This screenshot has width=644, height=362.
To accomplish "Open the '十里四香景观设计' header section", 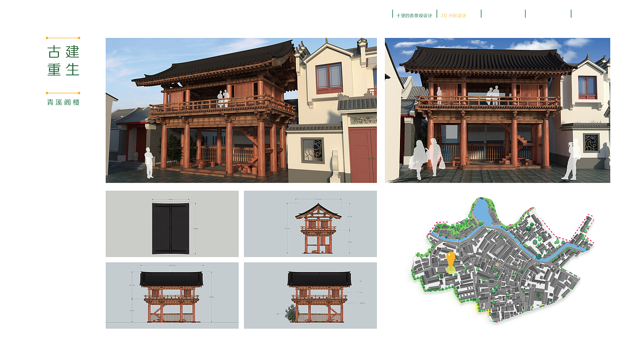I will (414, 16).
